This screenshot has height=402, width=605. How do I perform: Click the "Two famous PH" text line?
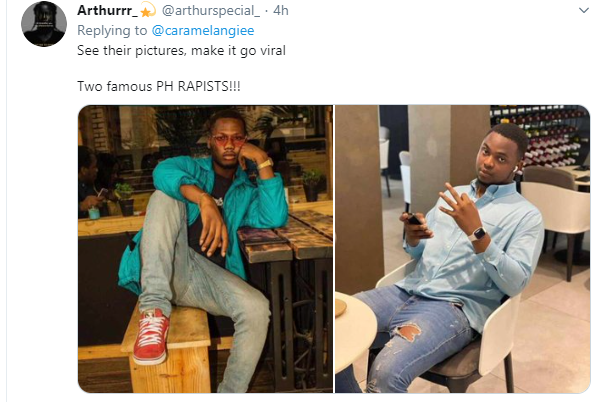coord(158,88)
